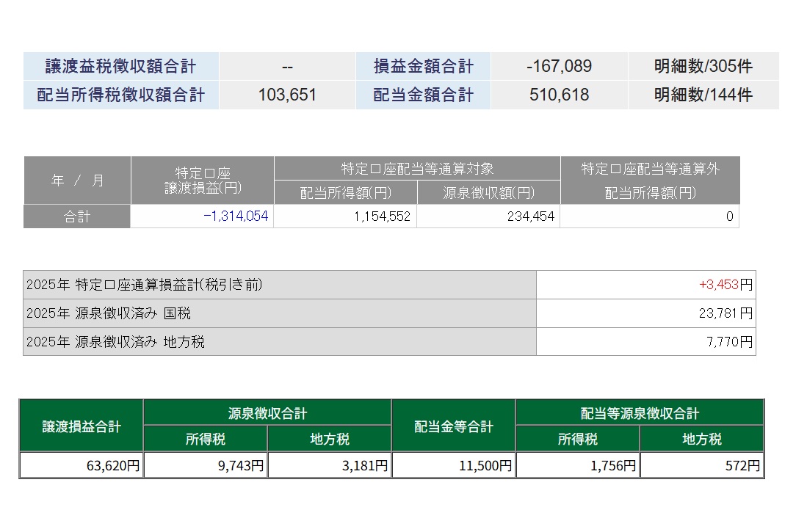Image resolution: width=807 pixels, height=532 pixels.
Task: Select the 合計 row label
Action: (x=77, y=216)
